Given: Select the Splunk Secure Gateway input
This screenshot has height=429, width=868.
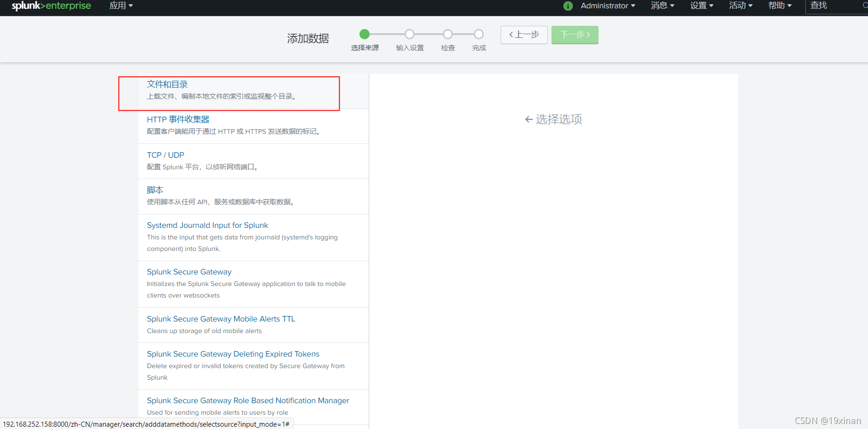Looking at the screenshot, I should click(189, 272).
